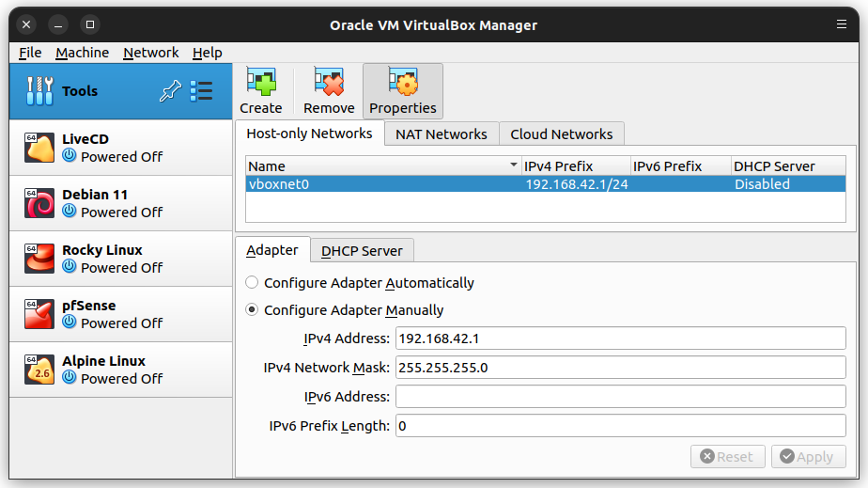This screenshot has width=868, height=488.
Task: Click the IPv4 Prefix column header
Action: [576, 165]
